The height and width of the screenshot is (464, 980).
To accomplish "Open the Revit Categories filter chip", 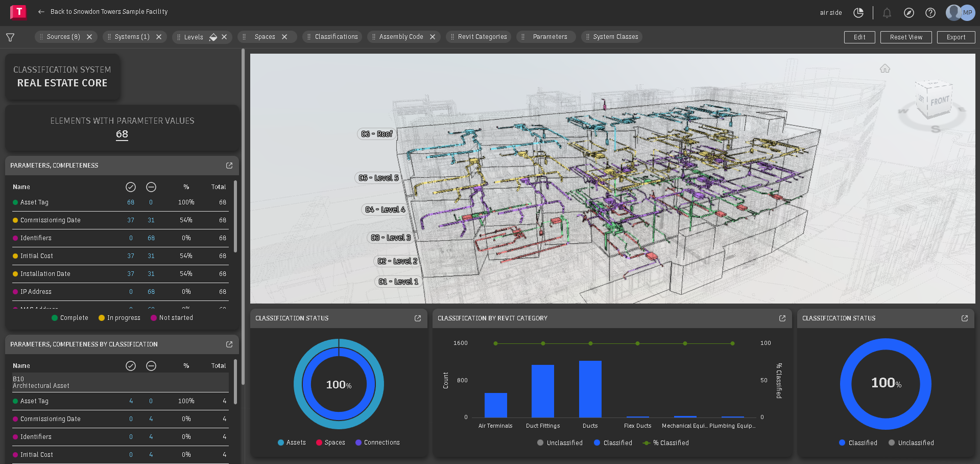I will click(483, 36).
